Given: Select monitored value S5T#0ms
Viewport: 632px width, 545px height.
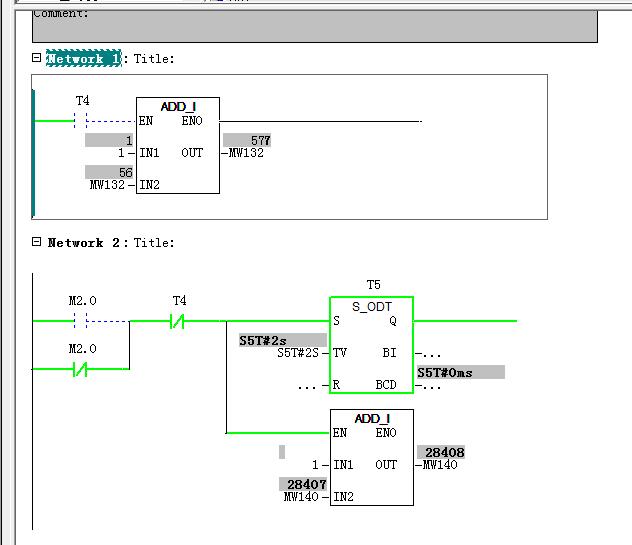Looking at the screenshot, I should (x=461, y=372).
